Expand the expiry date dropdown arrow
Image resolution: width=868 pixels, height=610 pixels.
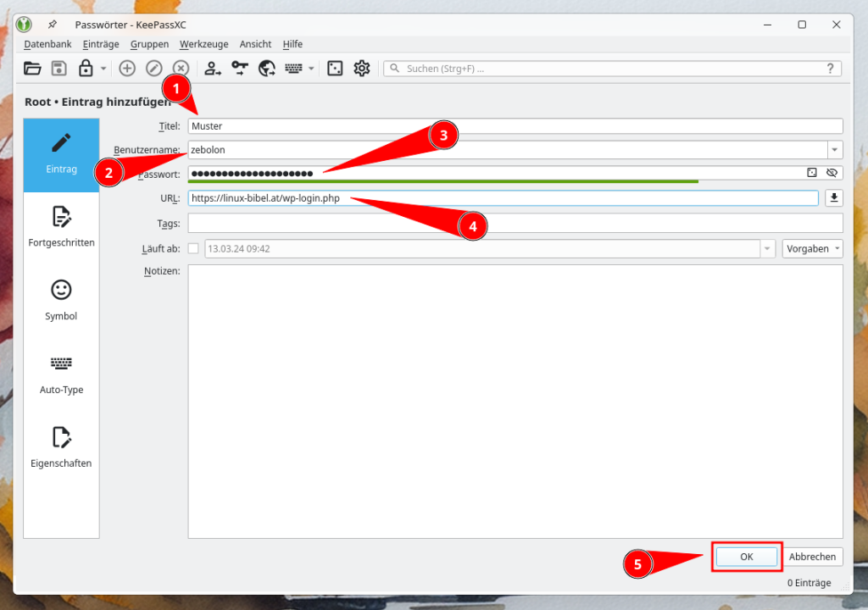pyautogui.click(x=767, y=248)
